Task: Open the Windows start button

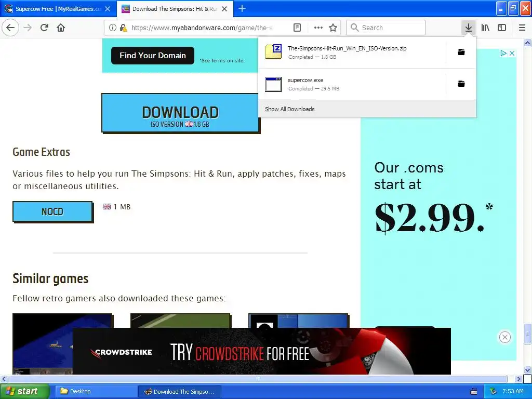Action: tap(25, 391)
